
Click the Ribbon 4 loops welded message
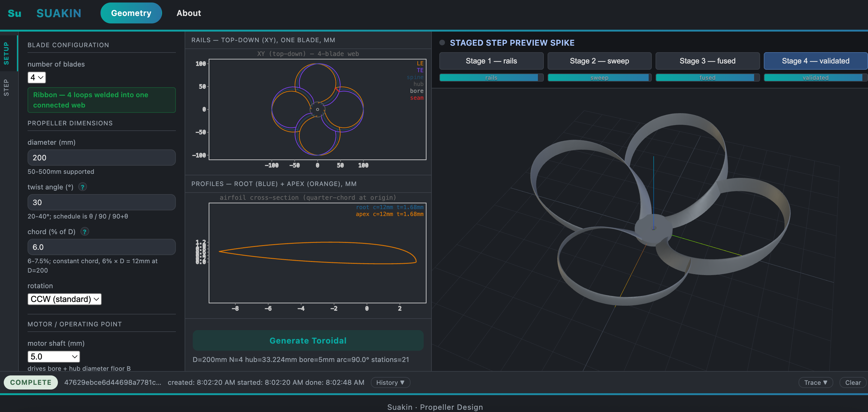point(101,100)
